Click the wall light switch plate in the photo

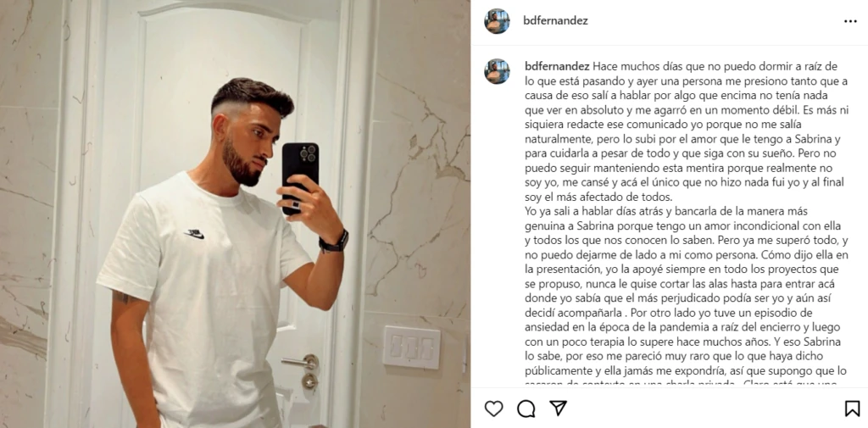click(x=411, y=347)
